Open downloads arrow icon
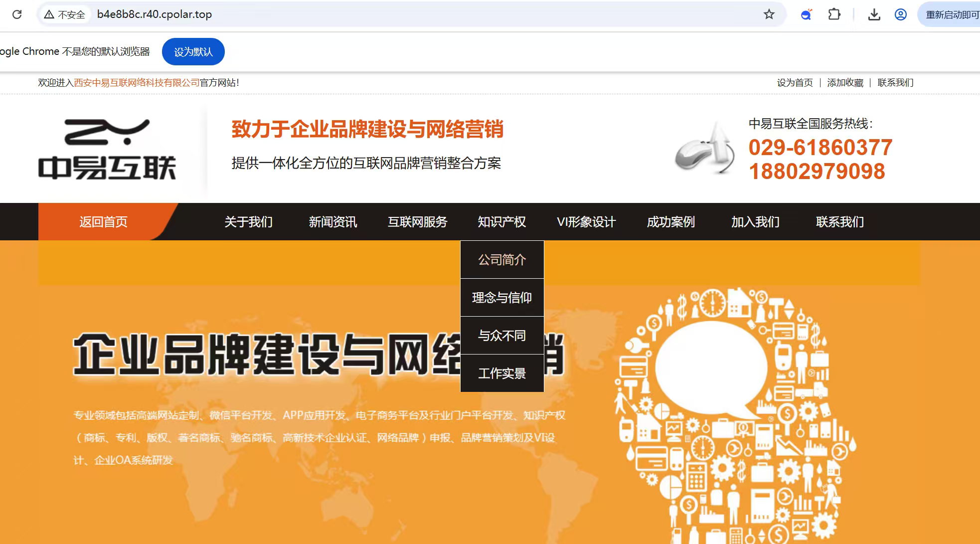 click(x=874, y=14)
